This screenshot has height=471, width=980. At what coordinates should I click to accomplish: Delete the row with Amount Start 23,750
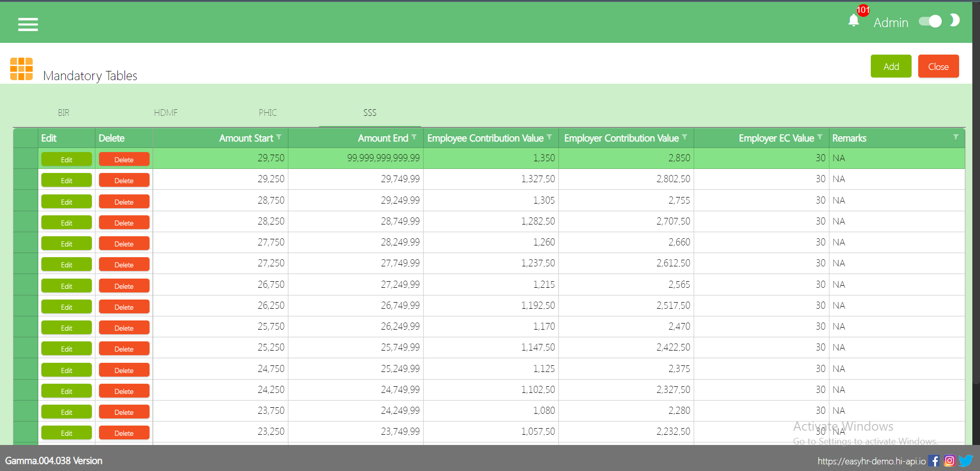[x=124, y=412]
